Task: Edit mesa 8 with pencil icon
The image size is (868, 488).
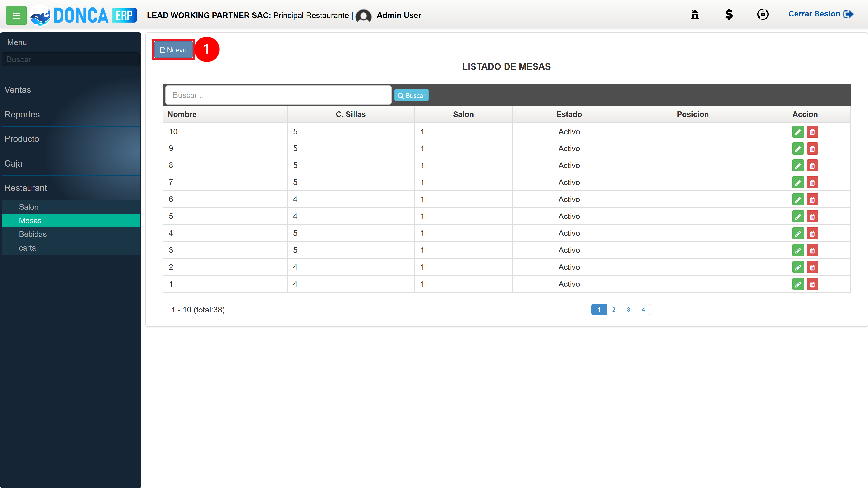Action: tap(798, 165)
